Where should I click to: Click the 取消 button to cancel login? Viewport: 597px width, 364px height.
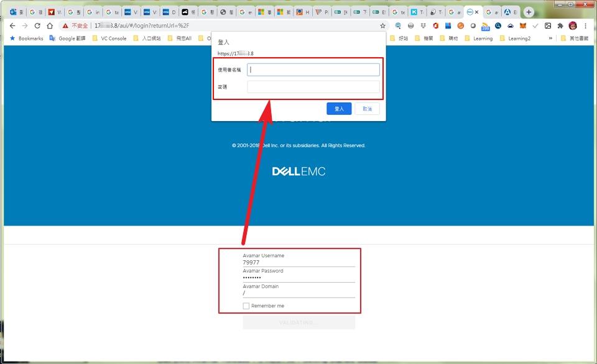tap(367, 108)
